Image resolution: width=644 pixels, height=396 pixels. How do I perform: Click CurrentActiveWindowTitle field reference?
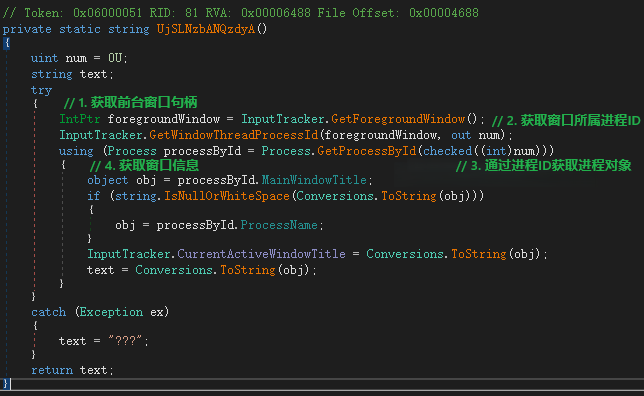261,254
